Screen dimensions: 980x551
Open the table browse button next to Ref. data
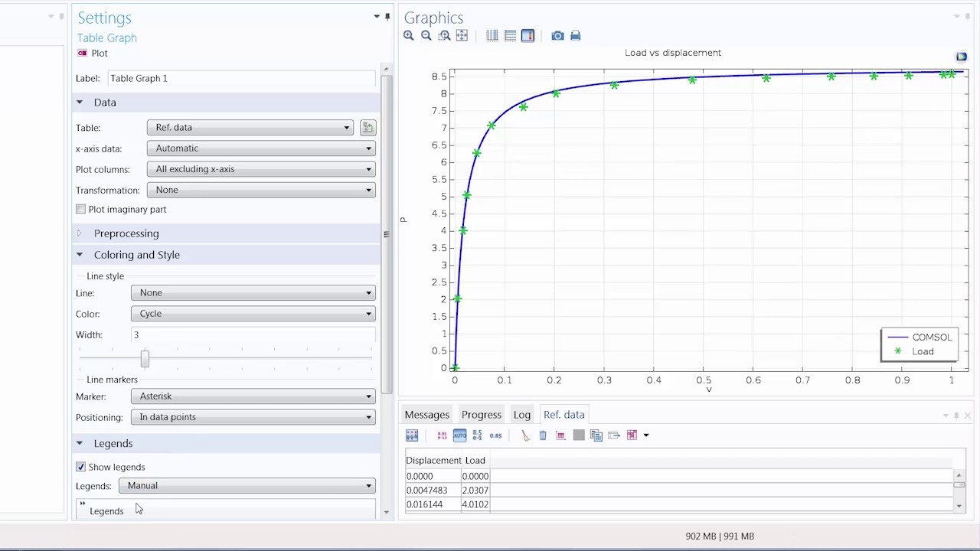(x=367, y=128)
